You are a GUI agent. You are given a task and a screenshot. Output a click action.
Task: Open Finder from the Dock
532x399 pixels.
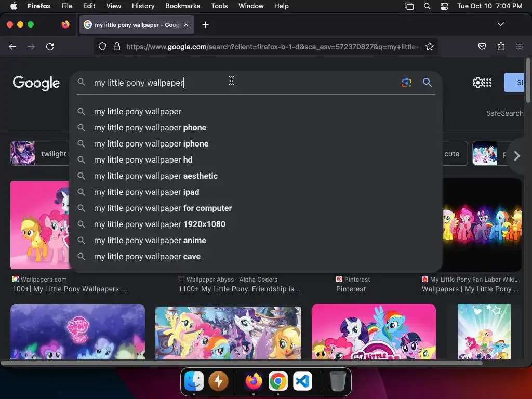(x=194, y=381)
